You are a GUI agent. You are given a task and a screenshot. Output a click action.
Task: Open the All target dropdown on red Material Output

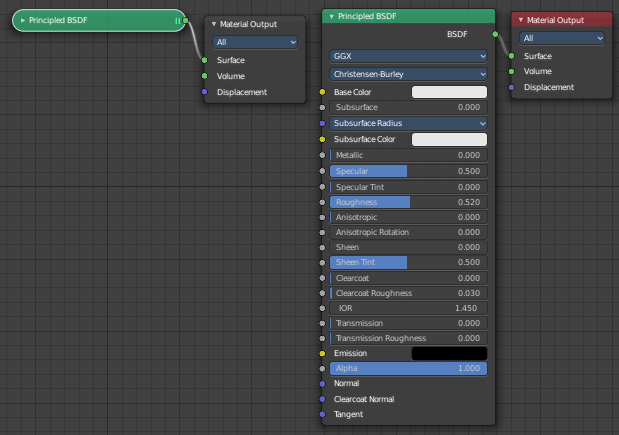[561, 38]
